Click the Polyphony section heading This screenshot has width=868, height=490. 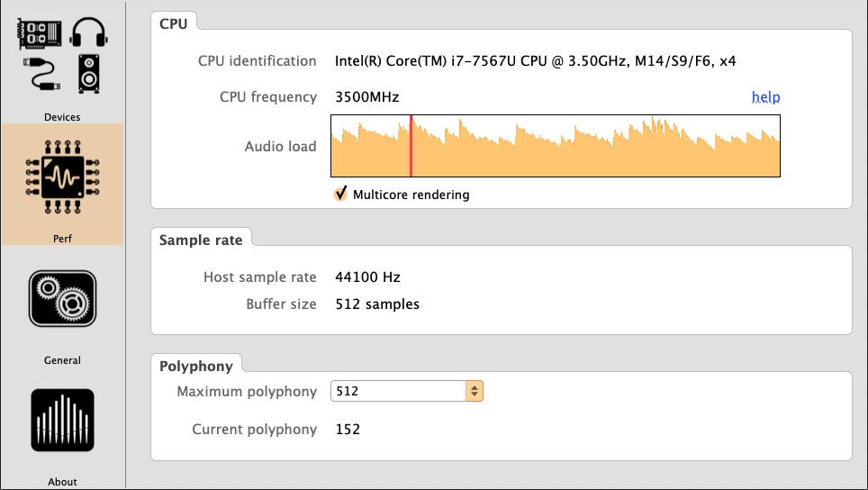coord(196,367)
